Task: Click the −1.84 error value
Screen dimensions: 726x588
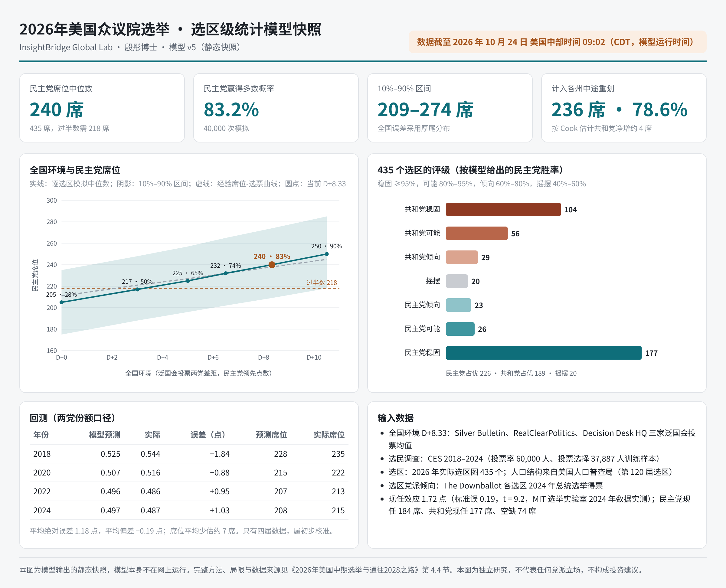Action: click(220, 454)
